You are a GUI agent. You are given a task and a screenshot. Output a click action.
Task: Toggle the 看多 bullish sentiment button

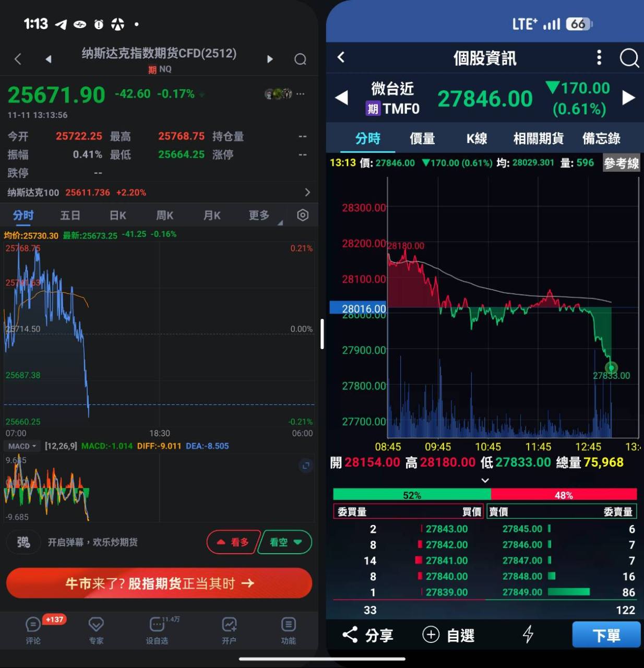[x=233, y=542]
